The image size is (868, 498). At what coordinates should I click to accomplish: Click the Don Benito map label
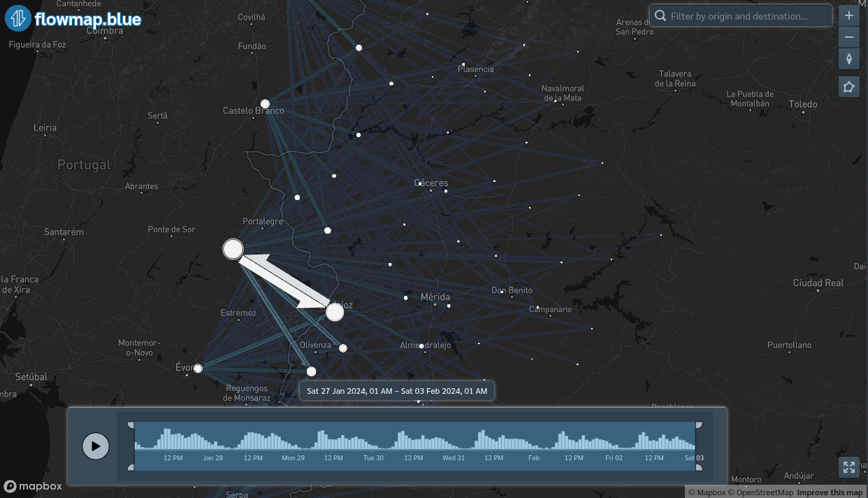512,290
